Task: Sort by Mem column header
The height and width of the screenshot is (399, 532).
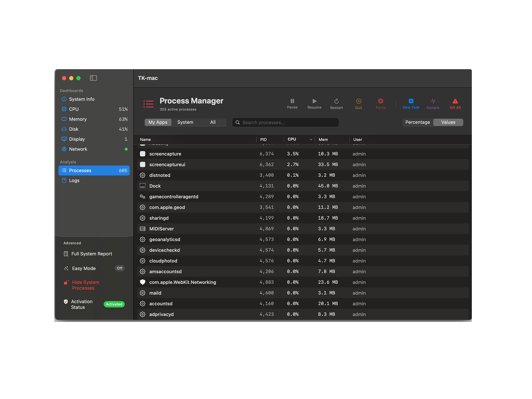Action: point(323,140)
